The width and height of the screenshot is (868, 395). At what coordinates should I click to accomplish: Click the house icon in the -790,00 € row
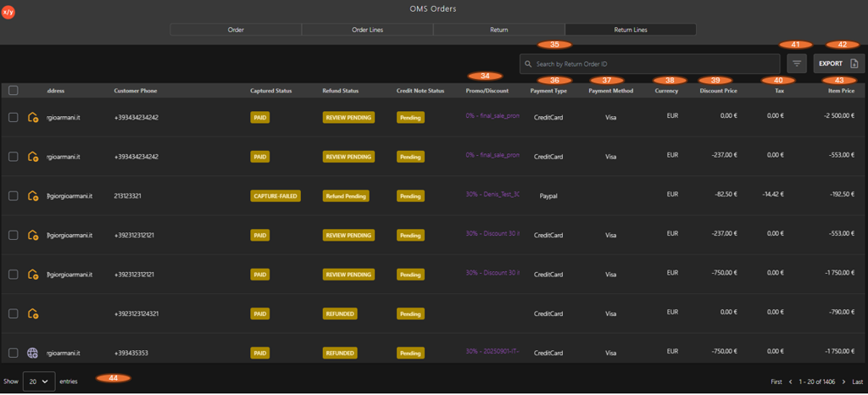[33, 314]
